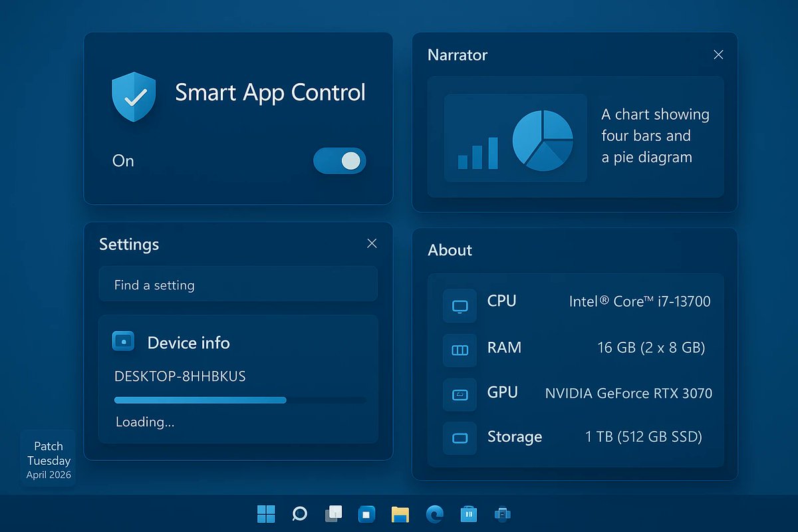This screenshot has width=798, height=532.
Task: Click the On status label
Action: 123,161
